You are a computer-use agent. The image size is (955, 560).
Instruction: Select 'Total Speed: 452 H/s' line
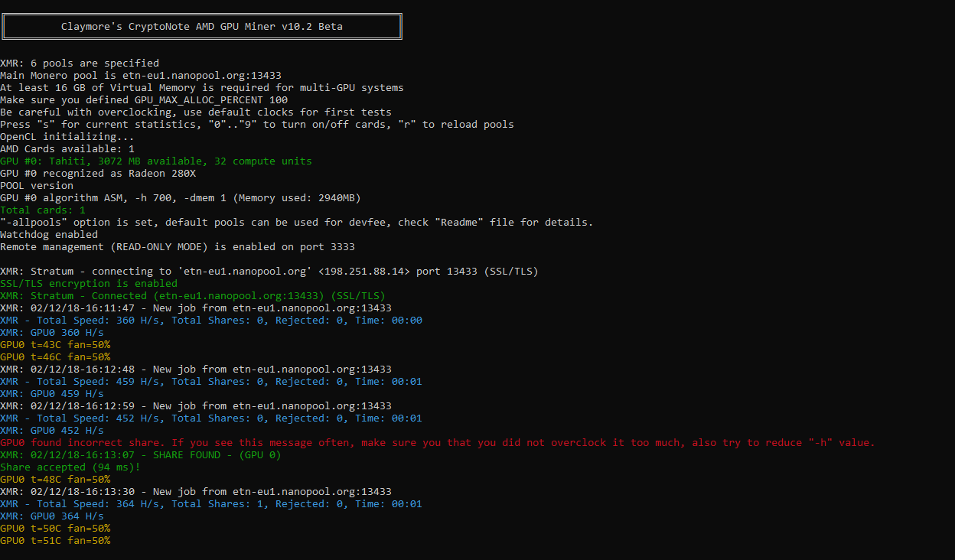(x=211, y=418)
